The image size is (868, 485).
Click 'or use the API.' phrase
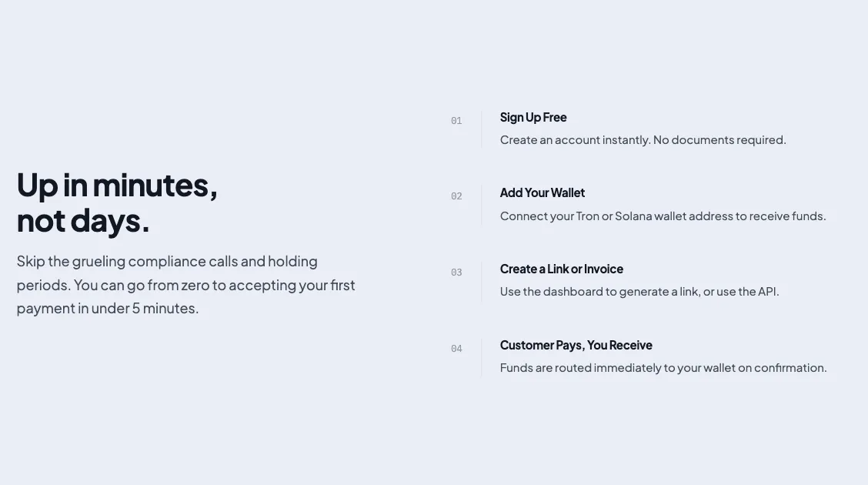point(741,292)
